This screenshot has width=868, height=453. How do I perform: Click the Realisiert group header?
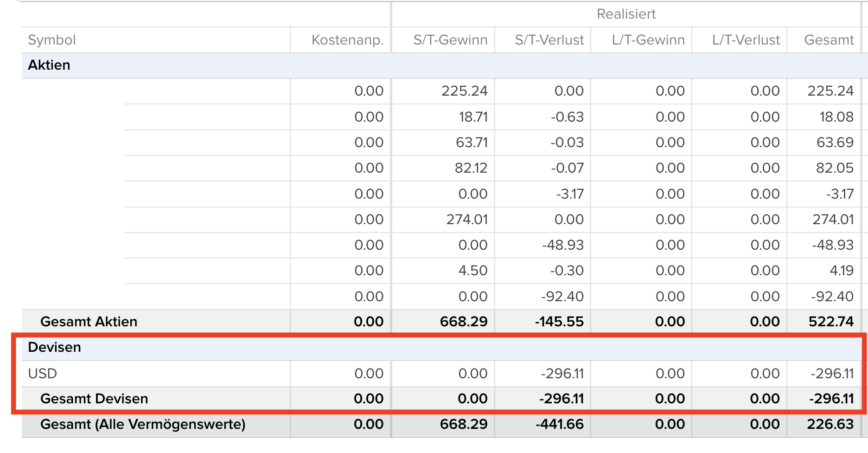coord(626,14)
